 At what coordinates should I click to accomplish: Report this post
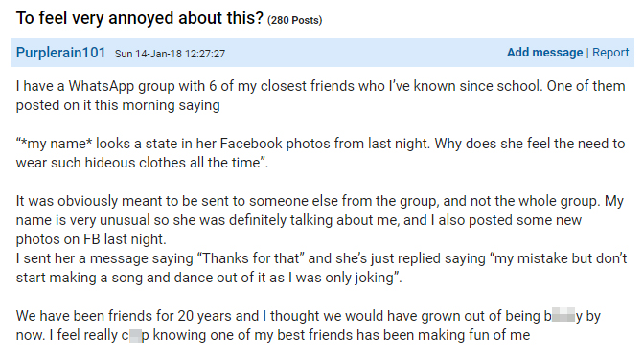pyautogui.click(x=610, y=53)
